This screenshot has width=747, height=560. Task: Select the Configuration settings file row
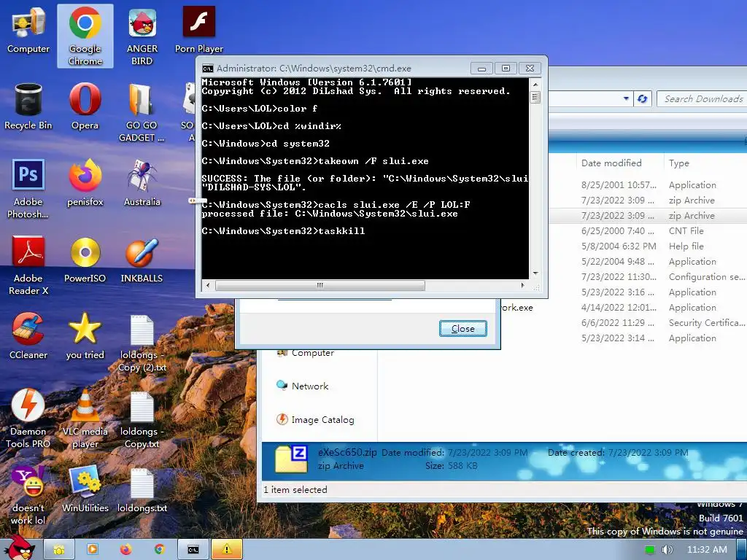point(648,276)
